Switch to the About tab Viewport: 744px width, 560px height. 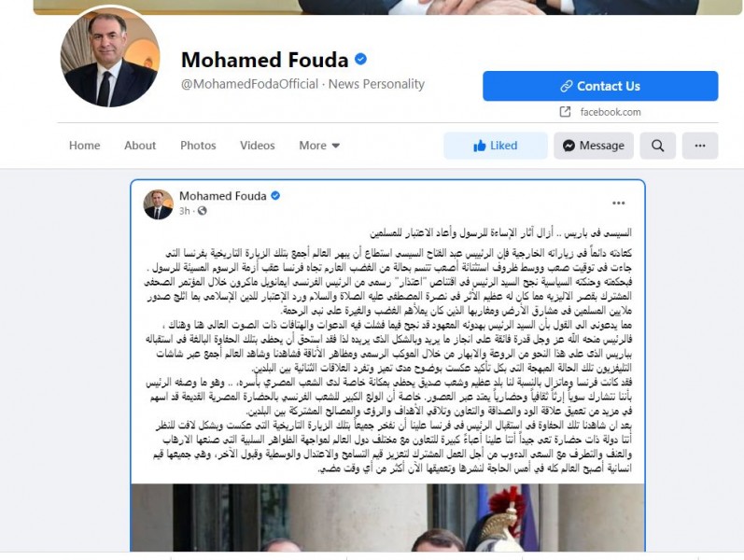tap(140, 146)
